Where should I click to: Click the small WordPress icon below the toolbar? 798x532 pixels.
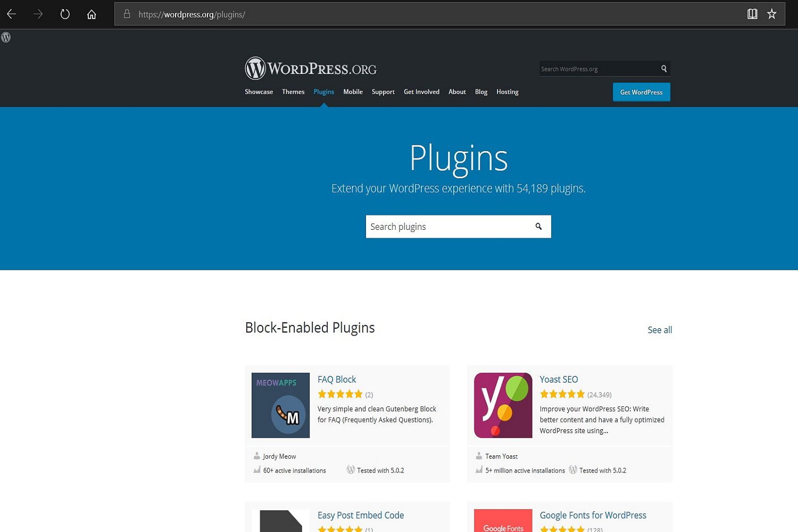(6, 37)
